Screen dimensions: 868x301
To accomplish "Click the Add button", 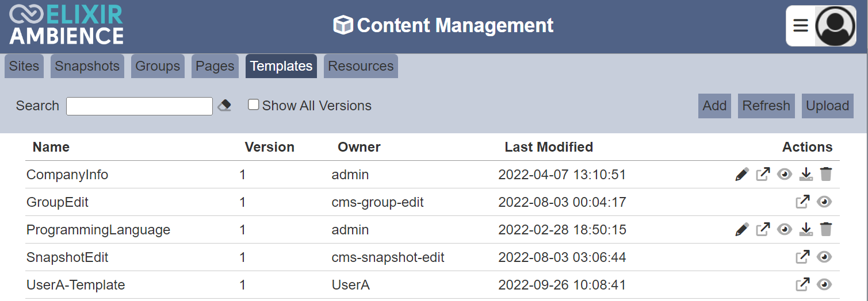I will [x=714, y=106].
